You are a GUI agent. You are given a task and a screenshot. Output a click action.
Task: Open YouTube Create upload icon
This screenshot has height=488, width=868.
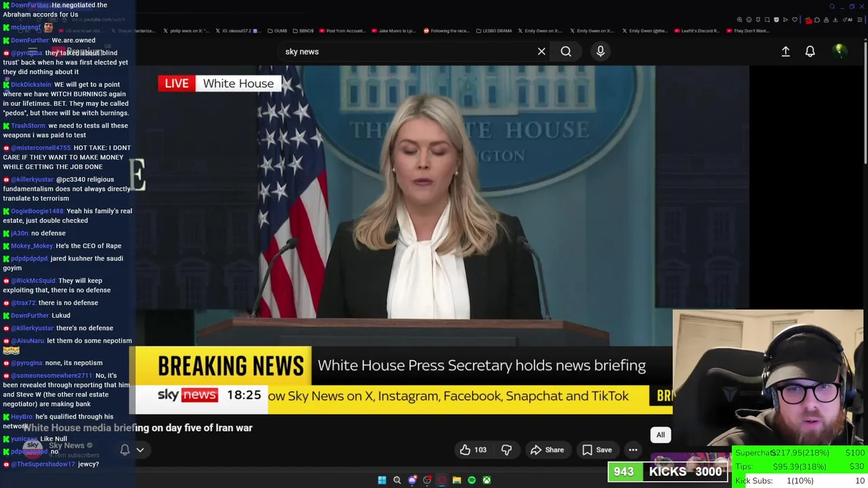click(785, 52)
